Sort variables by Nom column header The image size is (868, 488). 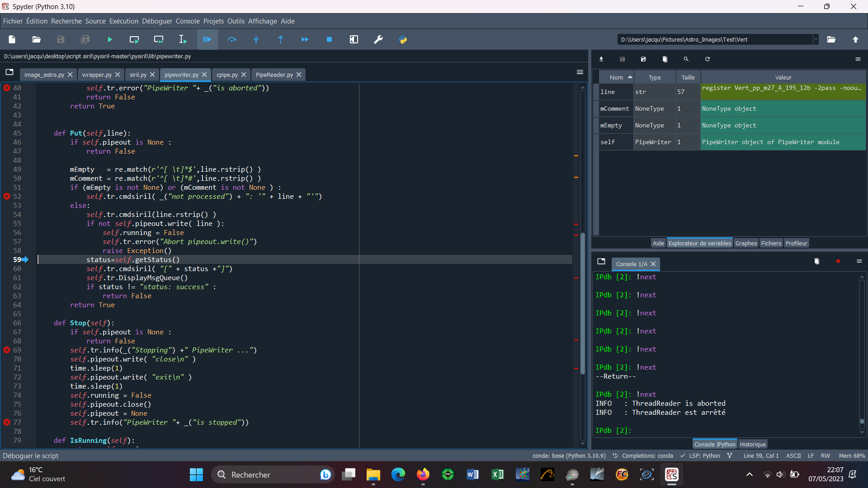[x=616, y=77]
